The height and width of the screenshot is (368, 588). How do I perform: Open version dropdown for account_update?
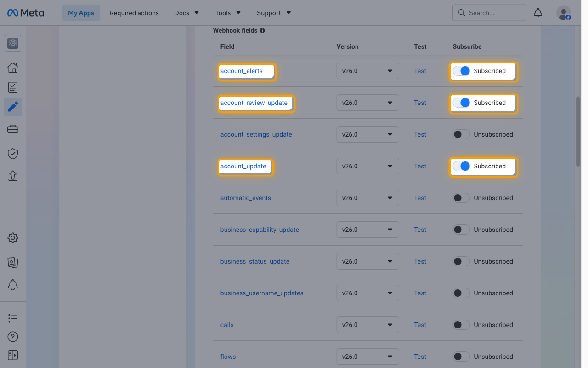(x=367, y=166)
